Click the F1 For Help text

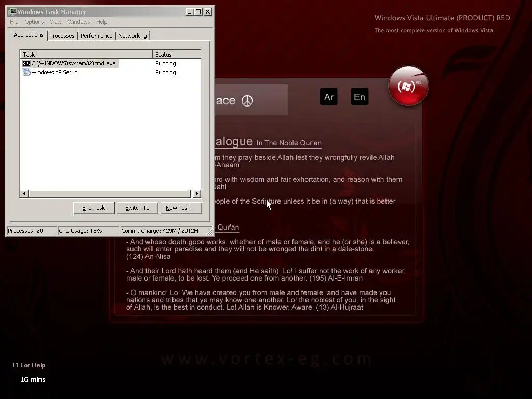(x=29, y=365)
